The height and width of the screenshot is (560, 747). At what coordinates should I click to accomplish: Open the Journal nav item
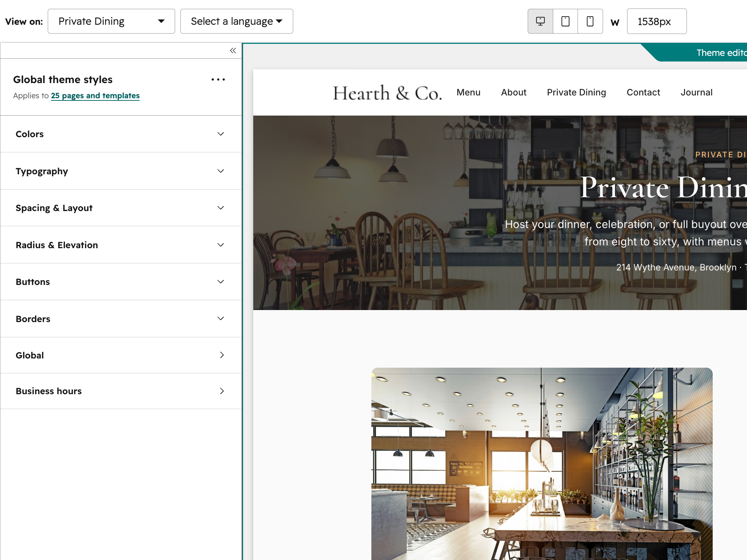[x=696, y=92]
